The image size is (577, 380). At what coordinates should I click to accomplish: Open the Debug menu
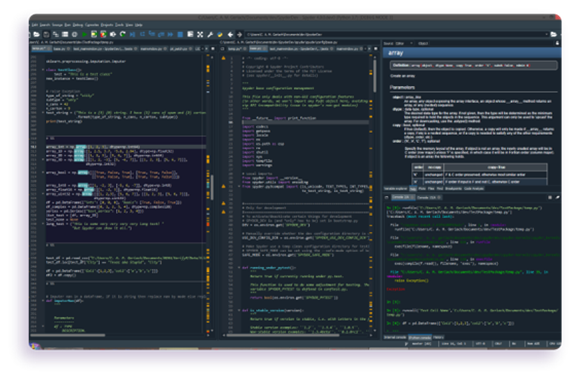(x=78, y=25)
